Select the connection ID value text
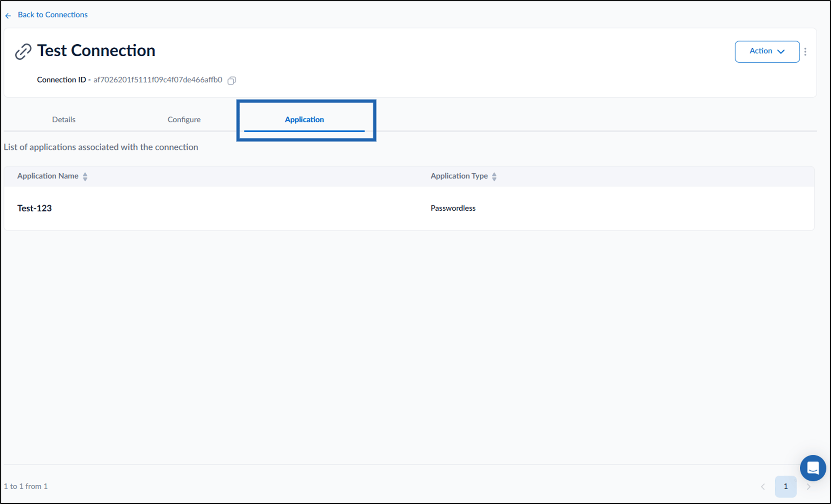Screen dimensions: 831x504 pyautogui.click(x=158, y=80)
